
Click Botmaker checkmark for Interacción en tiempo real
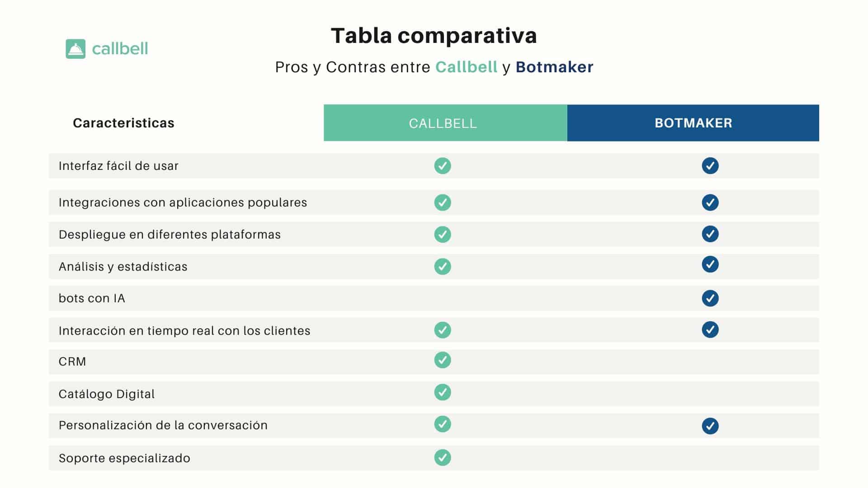[710, 329]
